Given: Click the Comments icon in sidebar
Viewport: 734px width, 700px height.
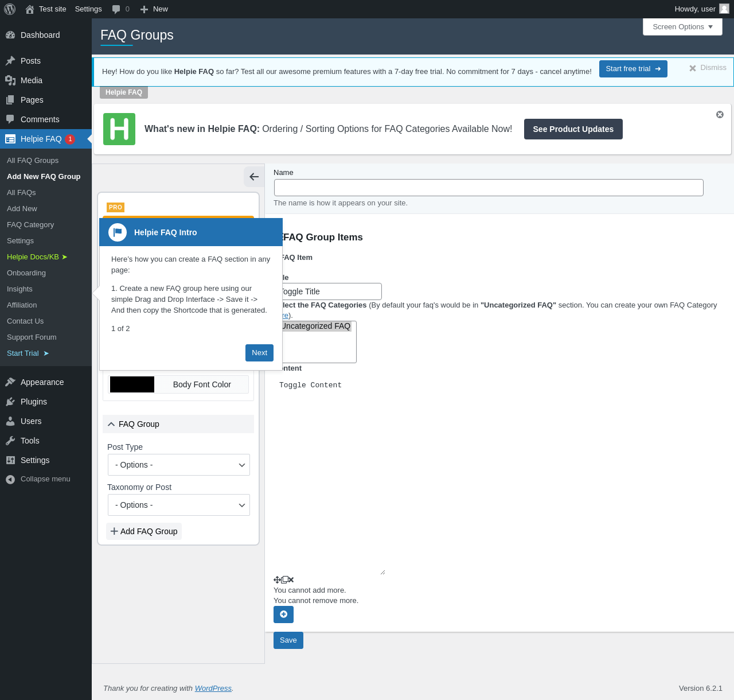Looking at the screenshot, I should [10, 119].
